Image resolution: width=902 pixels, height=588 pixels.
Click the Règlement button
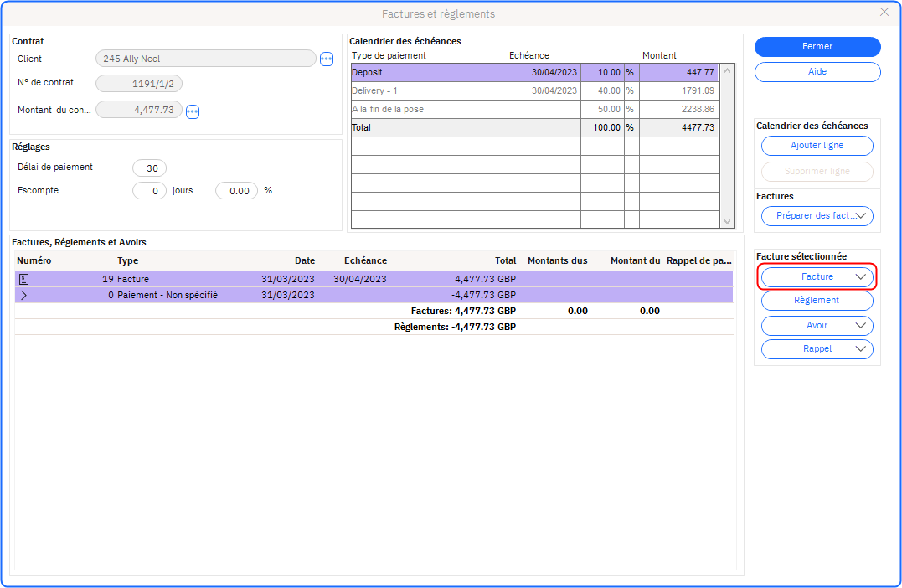817,301
